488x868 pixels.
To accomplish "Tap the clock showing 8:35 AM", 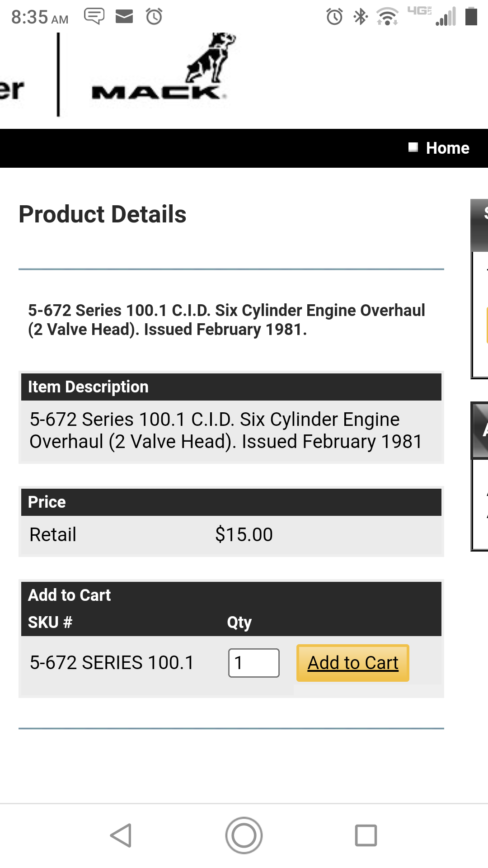I will pyautogui.click(x=40, y=17).
